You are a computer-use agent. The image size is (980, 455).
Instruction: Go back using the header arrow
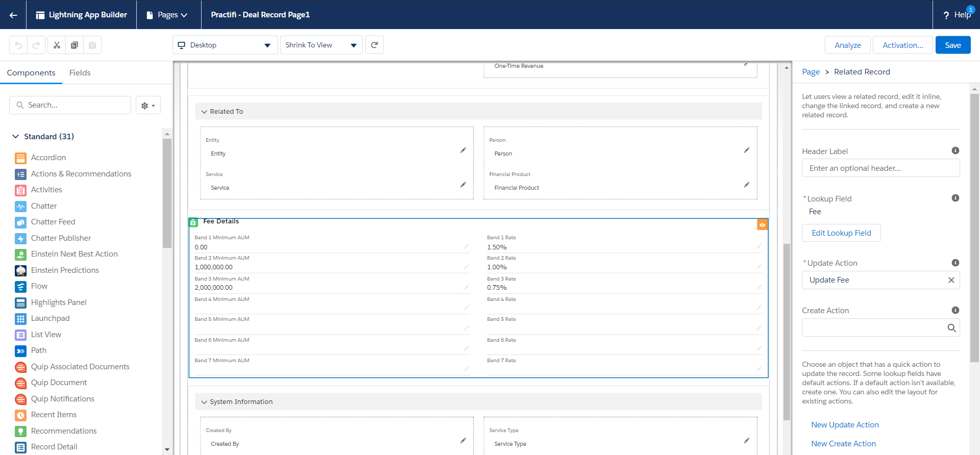pos(13,15)
